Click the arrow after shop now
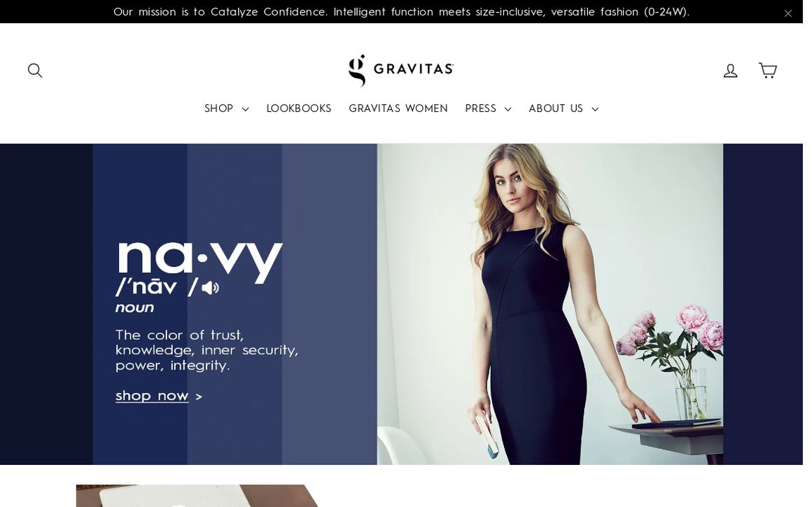Image resolution: width=812 pixels, height=507 pixels. pyautogui.click(x=199, y=397)
